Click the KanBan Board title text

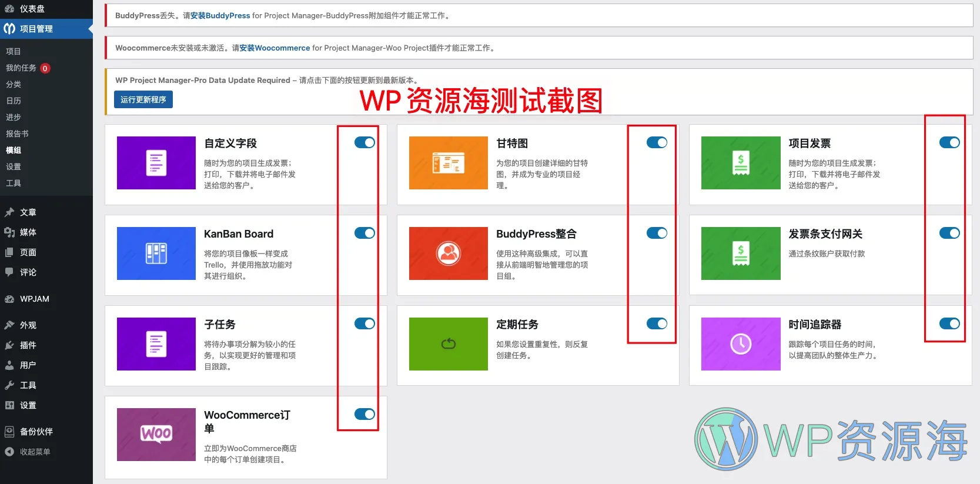pos(239,233)
